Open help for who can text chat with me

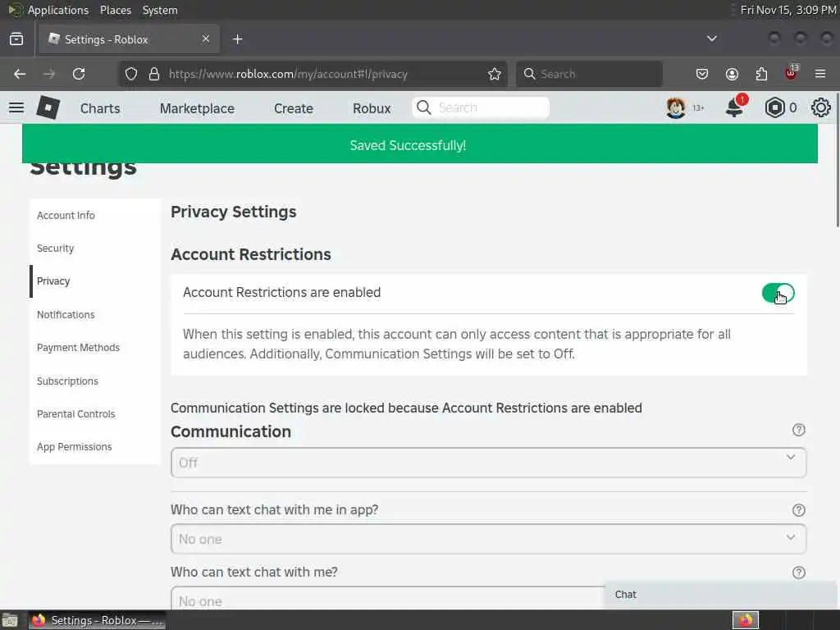tap(798, 573)
